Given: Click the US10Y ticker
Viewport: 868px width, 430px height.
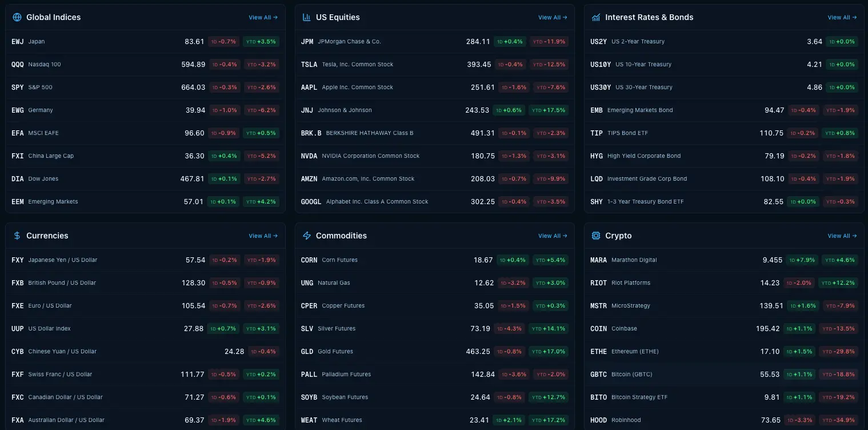Looking at the screenshot, I should 601,65.
